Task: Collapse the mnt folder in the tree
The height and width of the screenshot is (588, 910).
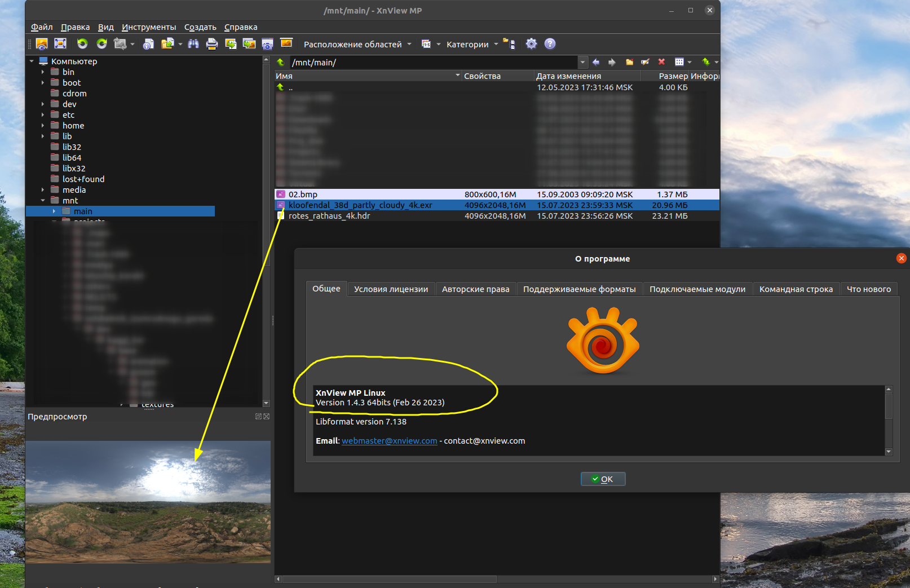Action: (x=43, y=201)
